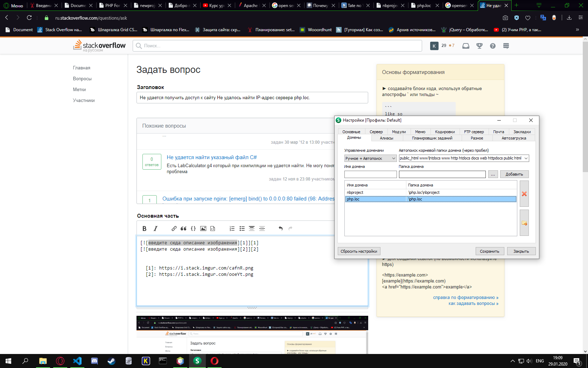Open Метки in left navigation
This screenshot has height=368, width=588.
(79, 90)
